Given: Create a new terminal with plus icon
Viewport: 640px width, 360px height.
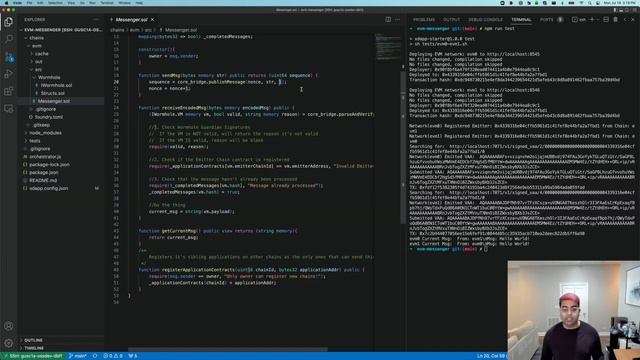Looking at the screenshot, I should pos(591,20).
